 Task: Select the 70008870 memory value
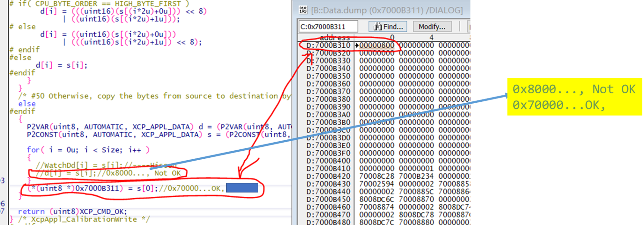(x=416, y=200)
